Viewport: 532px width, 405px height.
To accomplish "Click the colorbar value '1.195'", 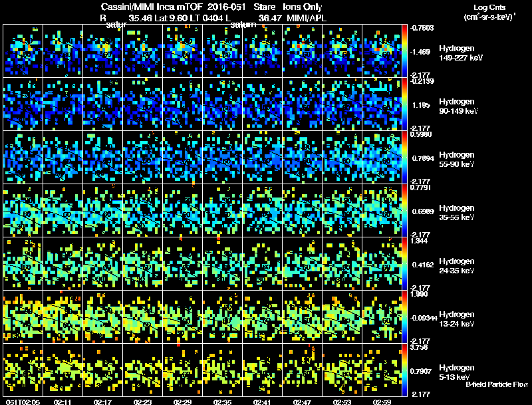I will click(x=421, y=105).
